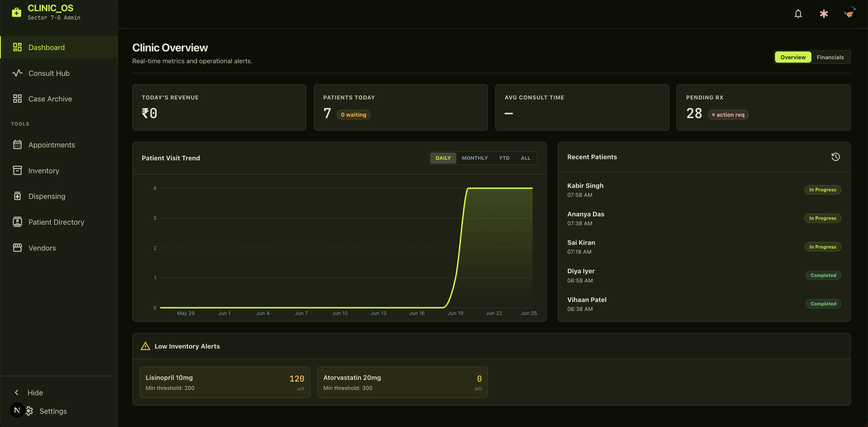Click the Appointments calendar icon

click(x=17, y=145)
